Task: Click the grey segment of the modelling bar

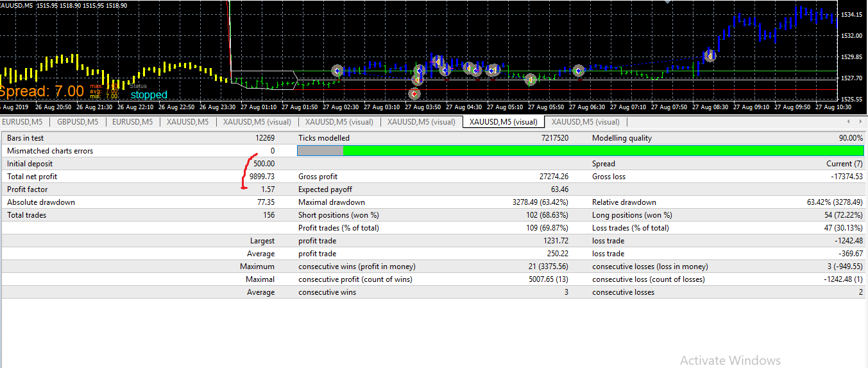Action: point(321,151)
